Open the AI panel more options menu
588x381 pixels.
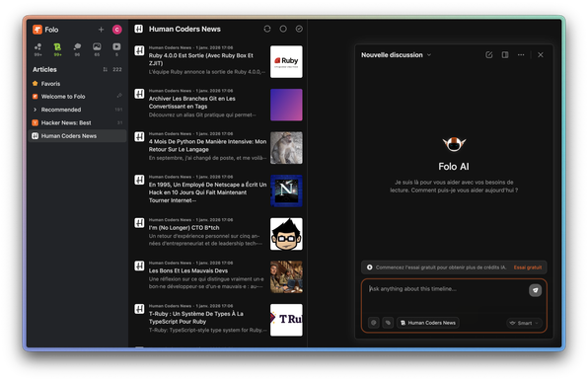coord(521,54)
